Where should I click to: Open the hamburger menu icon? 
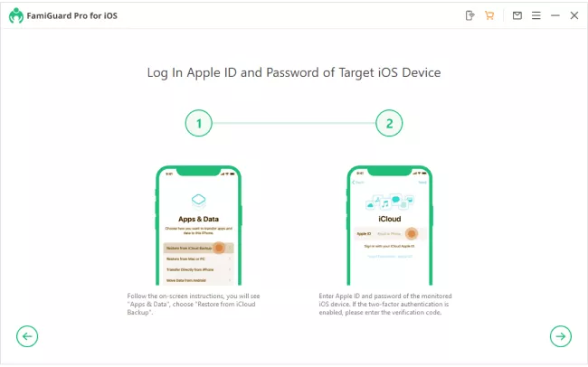point(536,15)
